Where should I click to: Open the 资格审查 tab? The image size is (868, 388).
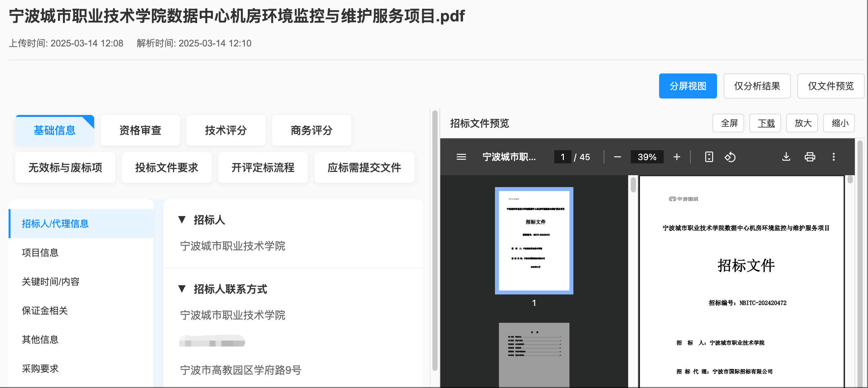tap(140, 130)
